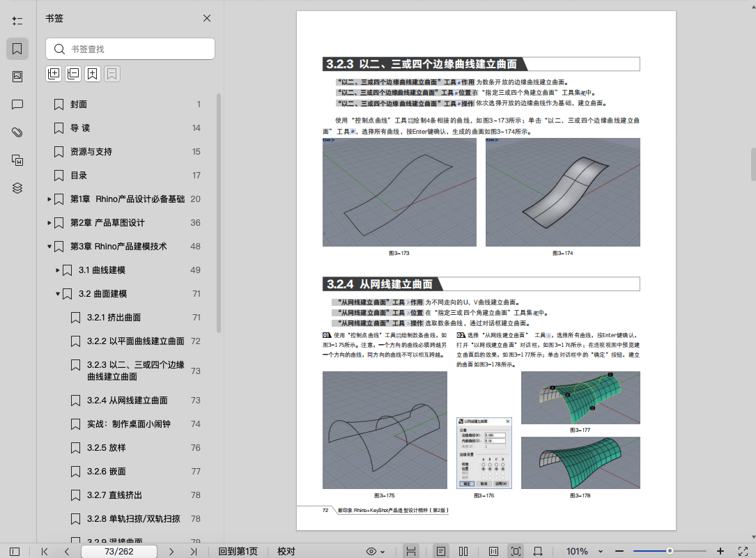756x558 pixels.
Task: Click the document vertical scrollbar thumb
Action: tap(753, 164)
